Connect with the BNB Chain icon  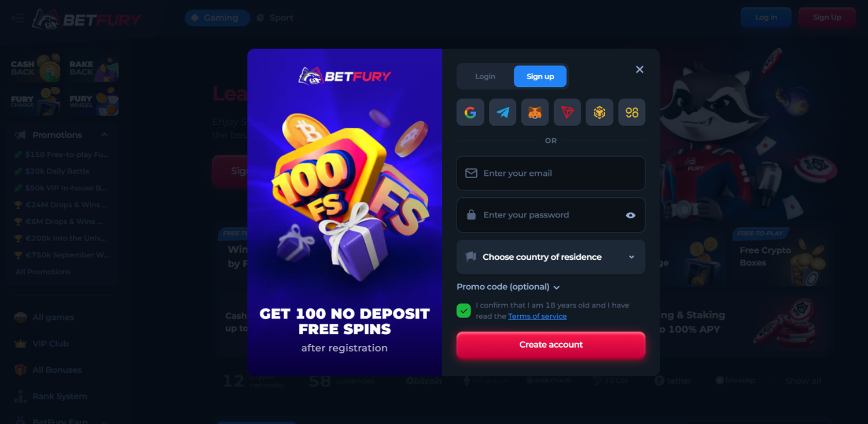tap(599, 112)
